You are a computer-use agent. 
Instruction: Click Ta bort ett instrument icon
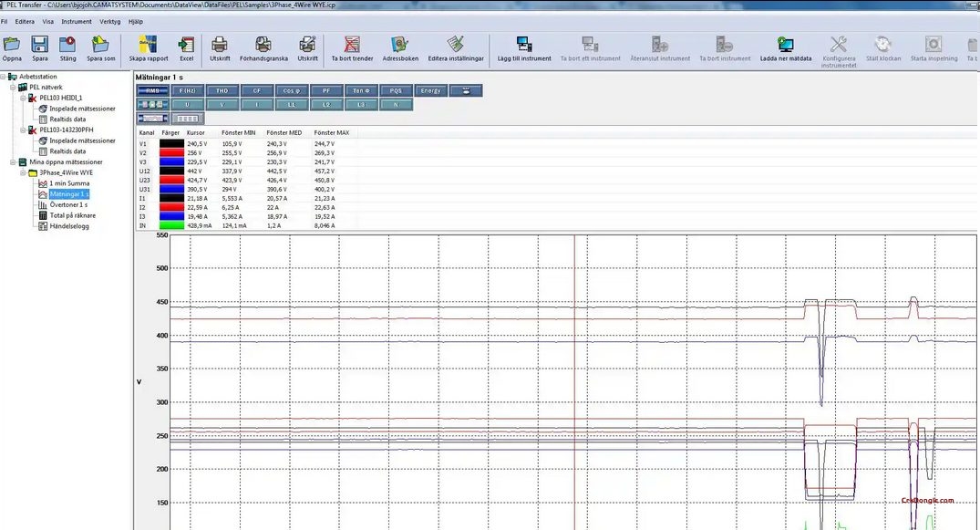point(590,45)
